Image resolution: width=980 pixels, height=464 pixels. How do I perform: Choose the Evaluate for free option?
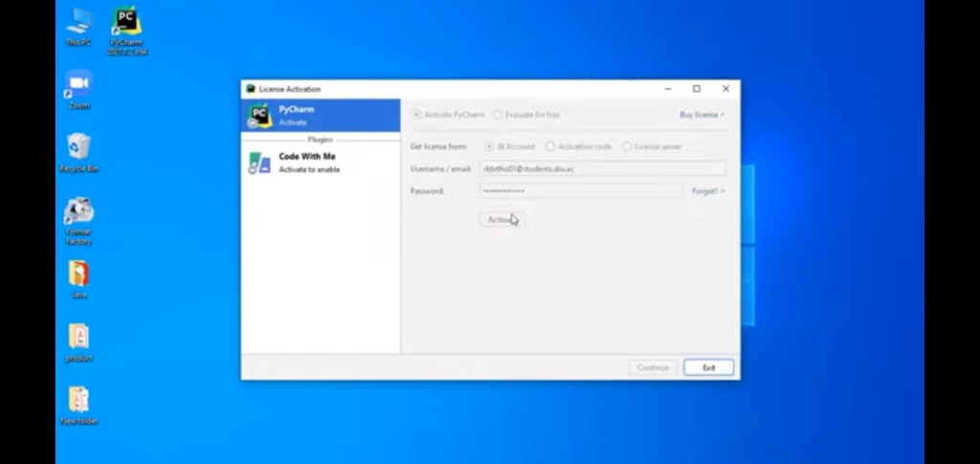pyautogui.click(x=498, y=115)
